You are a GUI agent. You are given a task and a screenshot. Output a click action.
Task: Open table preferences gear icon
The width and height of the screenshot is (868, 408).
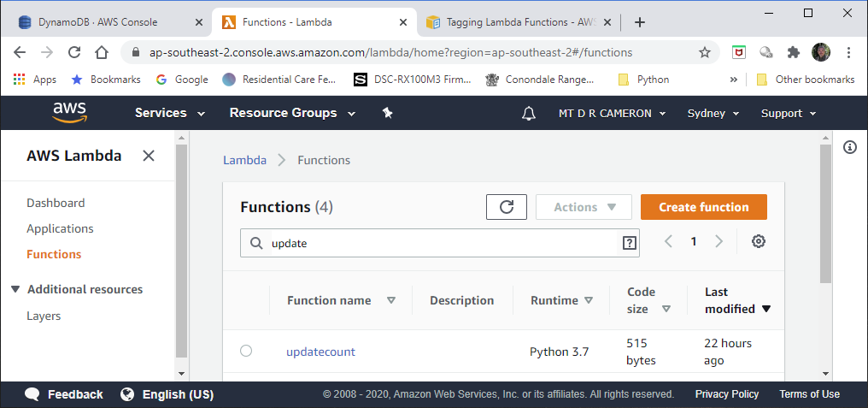[759, 241]
